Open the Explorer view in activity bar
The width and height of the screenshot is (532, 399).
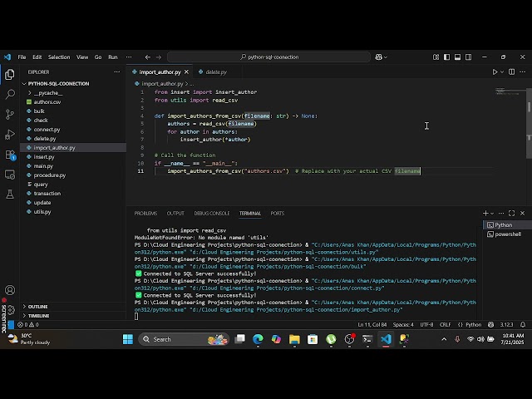click(10, 75)
